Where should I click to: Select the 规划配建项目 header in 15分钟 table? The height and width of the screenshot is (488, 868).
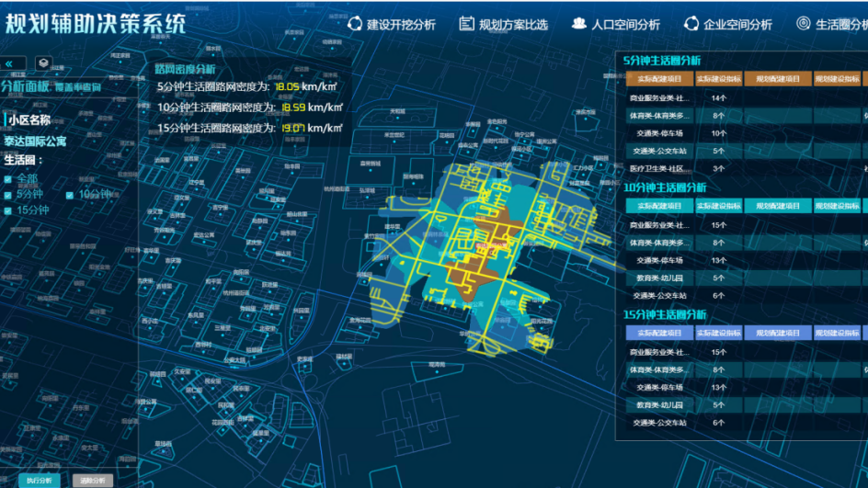776,333
